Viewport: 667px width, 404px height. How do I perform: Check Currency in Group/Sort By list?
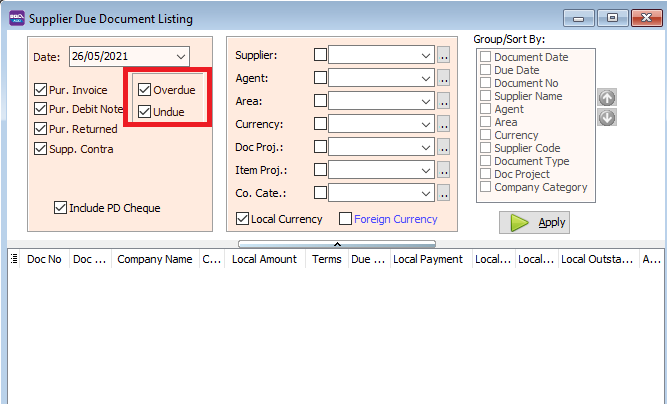(485, 135)
